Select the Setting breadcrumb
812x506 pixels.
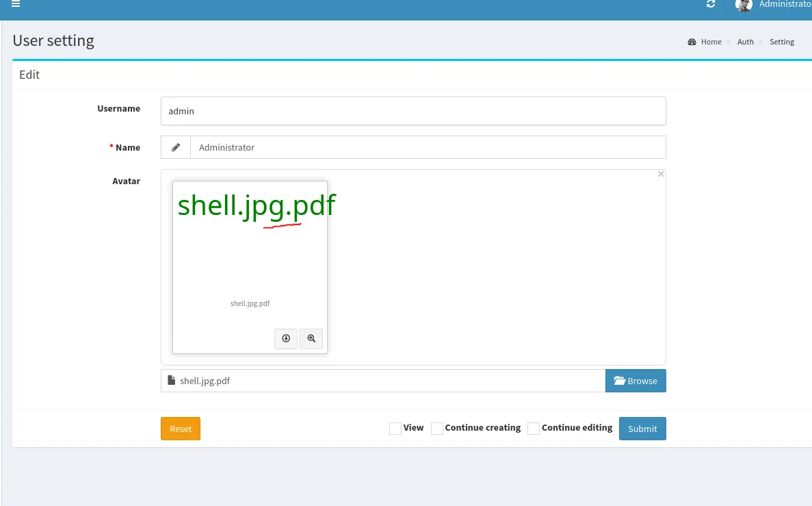click(x=781, y=42)
